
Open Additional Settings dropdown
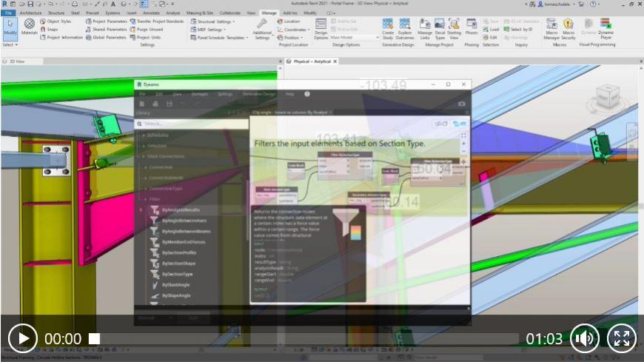tap(262, 30)
